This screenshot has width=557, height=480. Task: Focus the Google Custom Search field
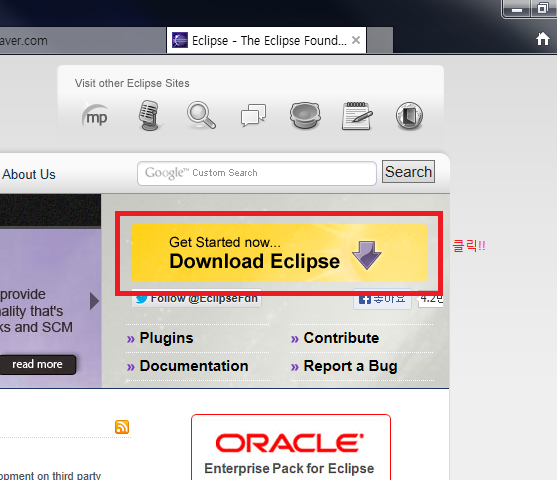(x=256, y=173)
